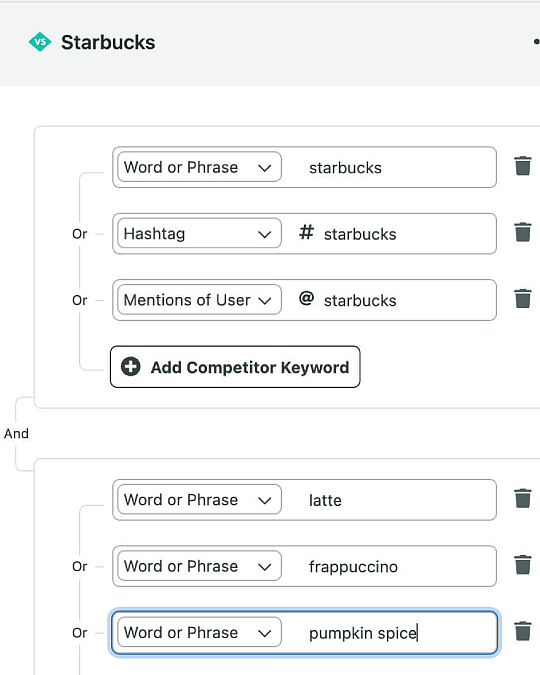
Task: Click the Or label beside Mentions of User
Action: [80, 300]
